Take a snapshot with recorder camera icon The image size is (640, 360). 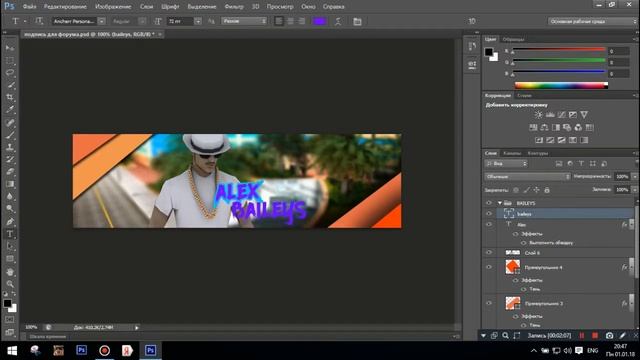click(x=609, y=336)
